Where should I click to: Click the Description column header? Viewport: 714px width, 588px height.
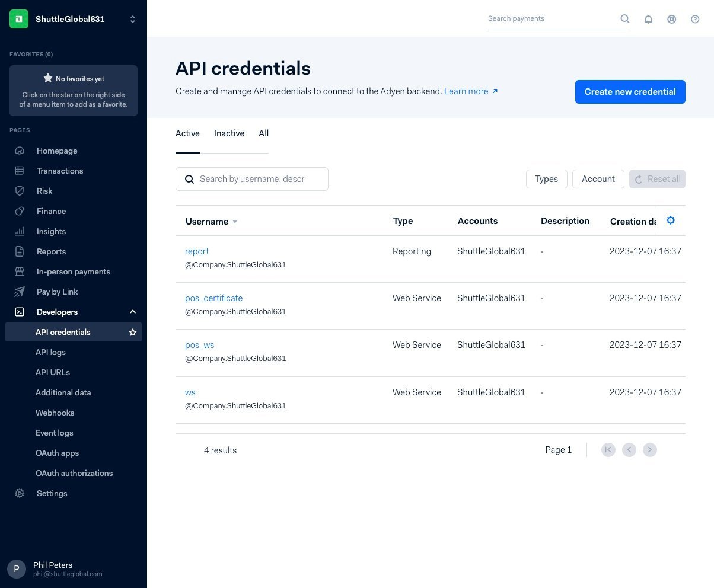click(x=565, y=221)
